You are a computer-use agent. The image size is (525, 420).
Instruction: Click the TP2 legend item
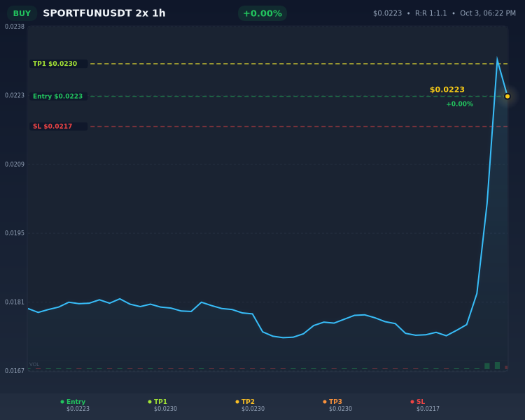250,405
